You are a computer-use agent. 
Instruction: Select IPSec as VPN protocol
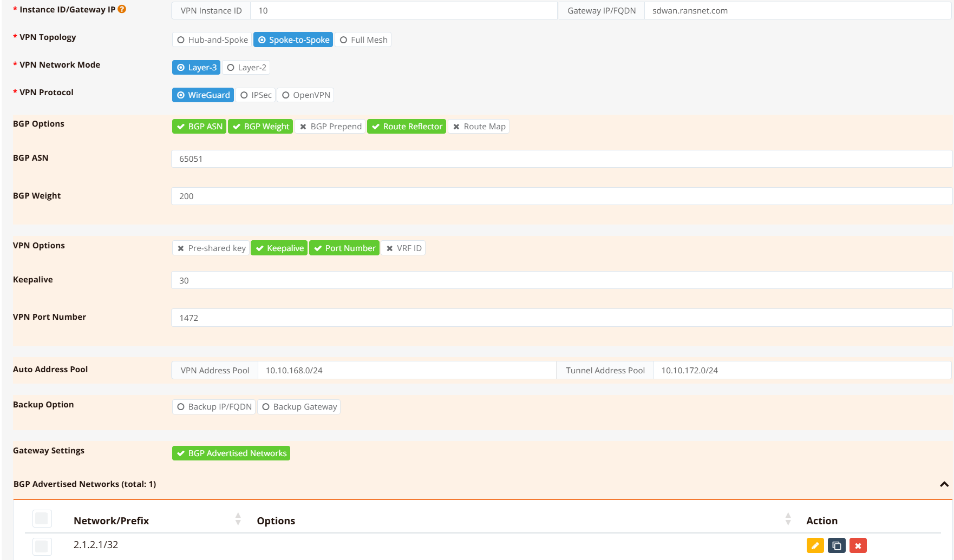256,95
